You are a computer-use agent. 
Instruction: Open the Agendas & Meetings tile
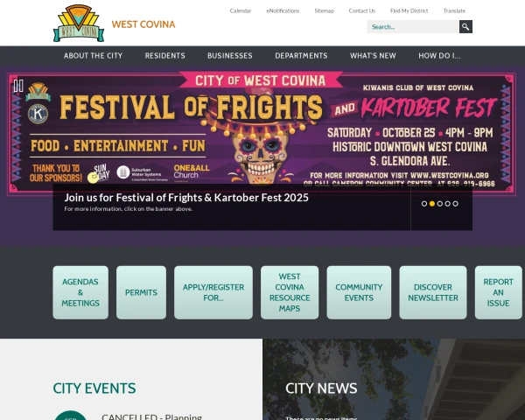80,292
